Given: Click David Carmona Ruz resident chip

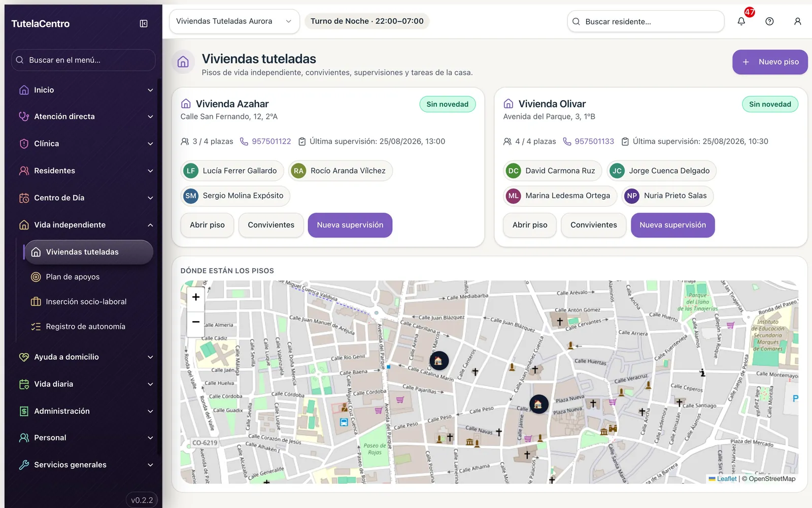Looking at the screenshot, I should pos(553,171).
